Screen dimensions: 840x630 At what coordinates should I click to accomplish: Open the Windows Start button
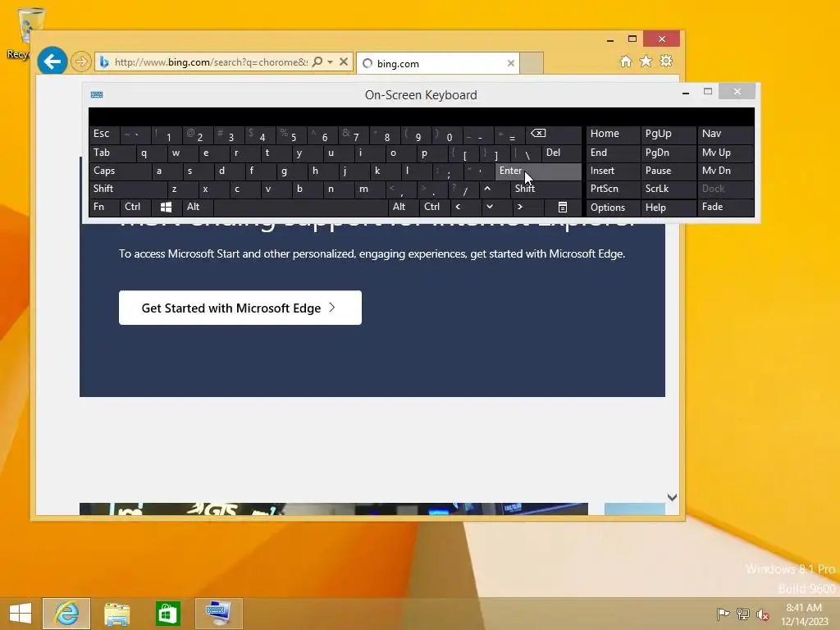pyautogui.click(x=21, y=614)
